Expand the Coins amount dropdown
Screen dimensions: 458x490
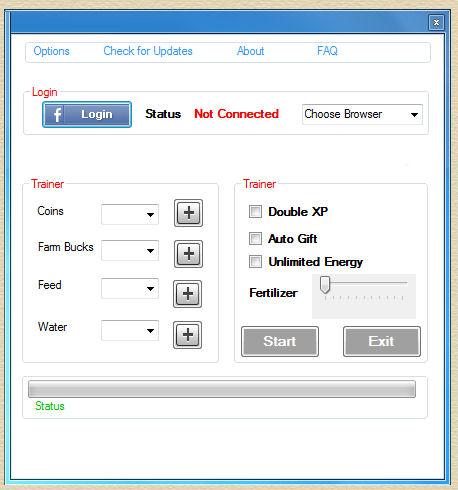tap(130, 214)
